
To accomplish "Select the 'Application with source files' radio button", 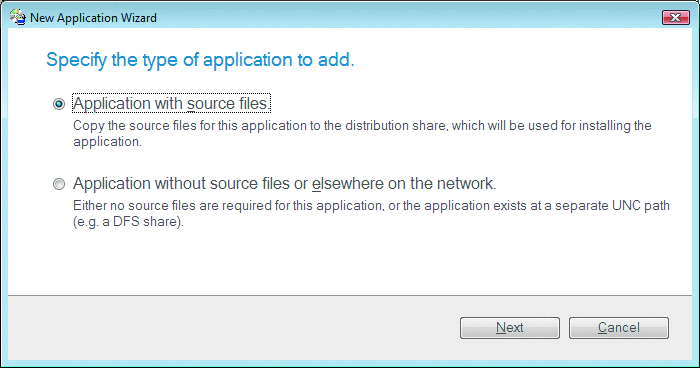I will tap(59, 104).
